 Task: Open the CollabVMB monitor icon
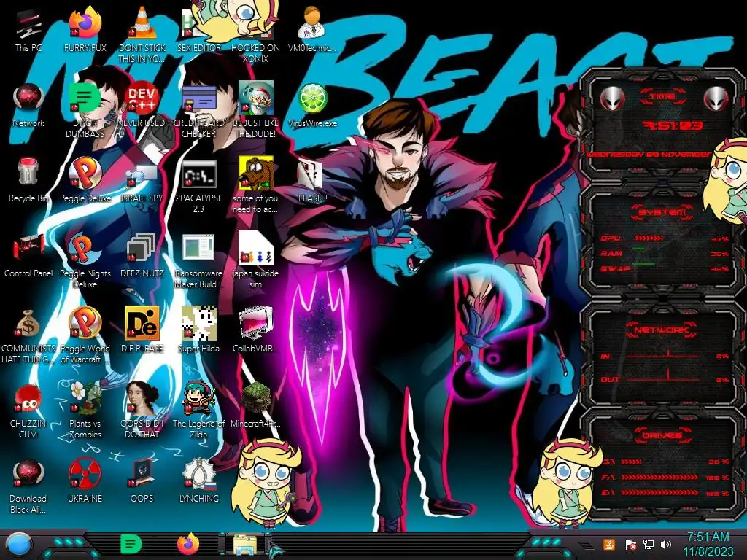(x=255, y=324)
